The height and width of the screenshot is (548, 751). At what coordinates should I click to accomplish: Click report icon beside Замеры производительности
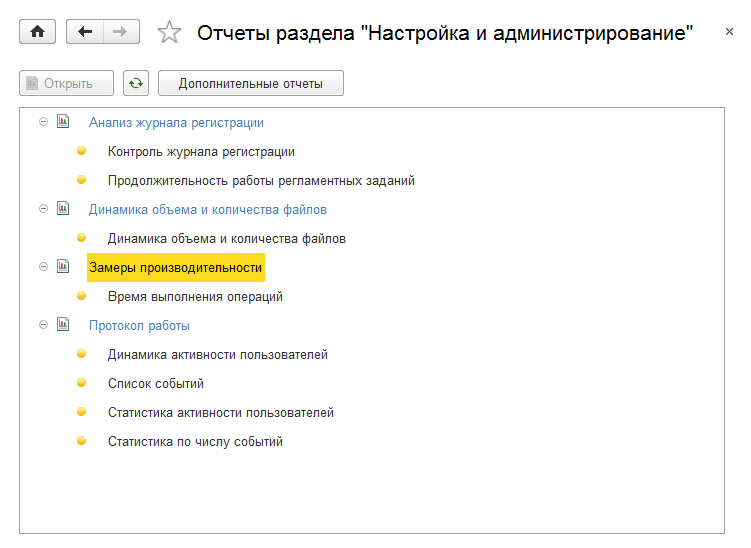click(63, 267)
